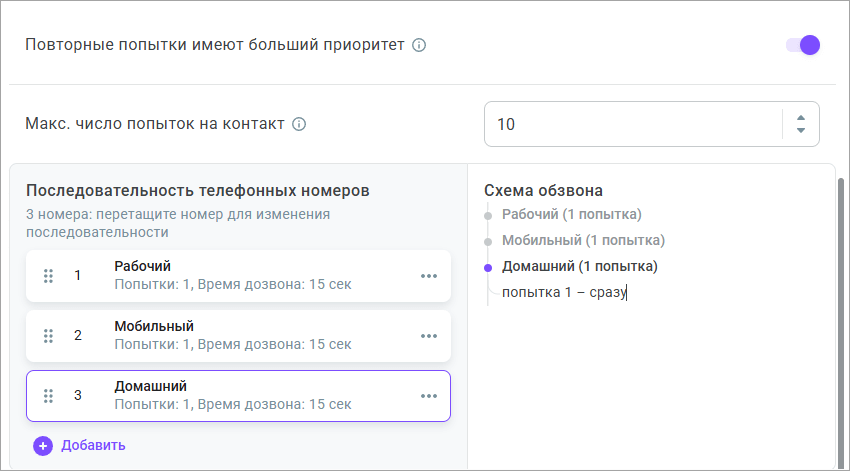Image resolution: width=850 pixels, height=471 pixels.
Task: Increase max attempts with up arrow
Action: (x=800, y=117)
